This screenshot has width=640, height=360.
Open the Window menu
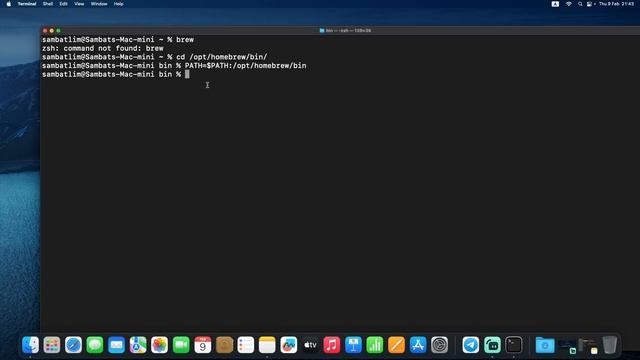pos(99,4)
